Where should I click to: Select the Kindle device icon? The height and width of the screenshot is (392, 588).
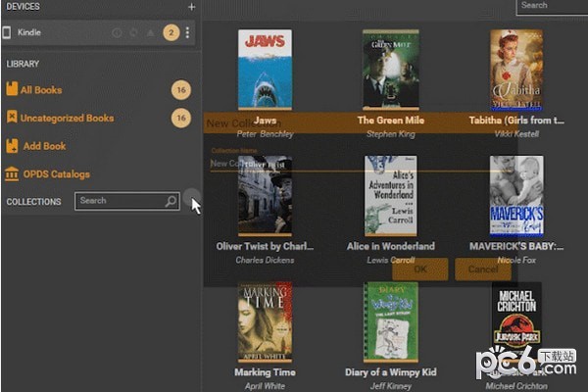pos(7,32)
